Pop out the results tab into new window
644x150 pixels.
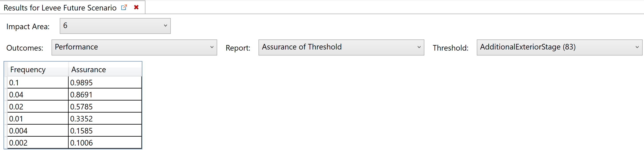(x=124, y=7)
